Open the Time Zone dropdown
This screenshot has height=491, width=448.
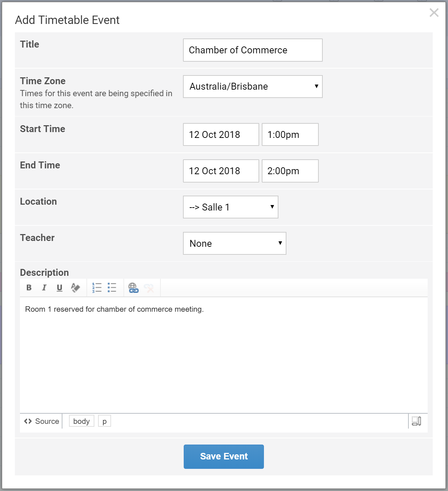coord(253,86)
